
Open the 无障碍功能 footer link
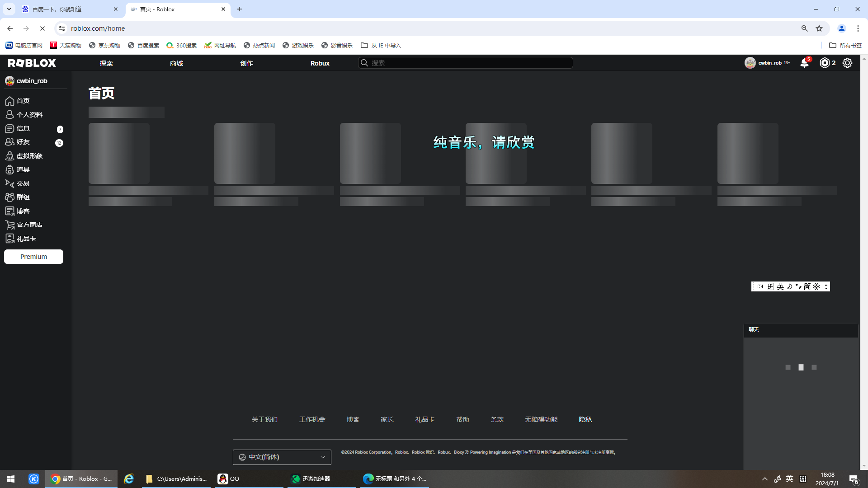click(541, 419)
